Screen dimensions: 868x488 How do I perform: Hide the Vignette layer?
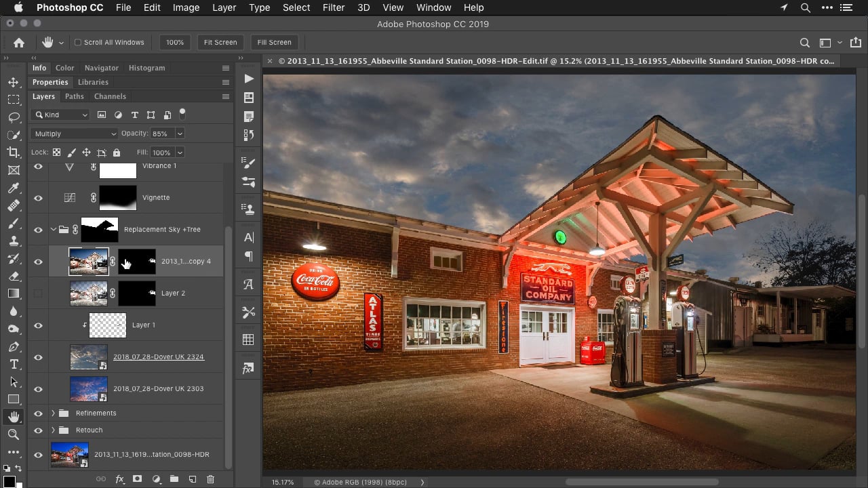(38, 198)
